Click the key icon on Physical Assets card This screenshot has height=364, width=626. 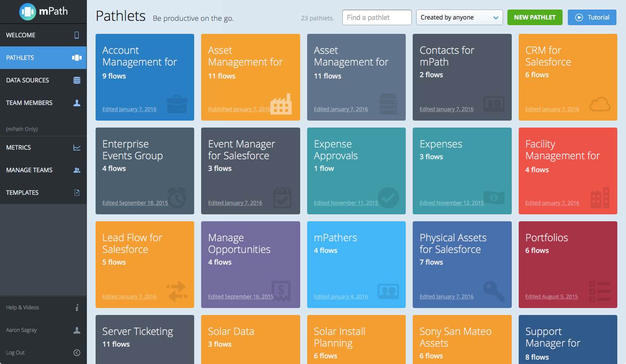point(494,292)
